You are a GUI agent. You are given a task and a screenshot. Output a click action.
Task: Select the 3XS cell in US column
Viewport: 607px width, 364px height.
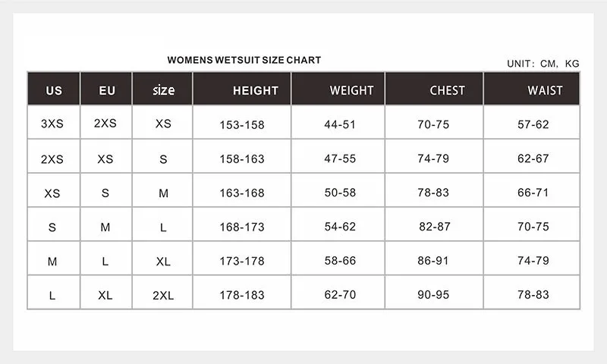point(54,122)
